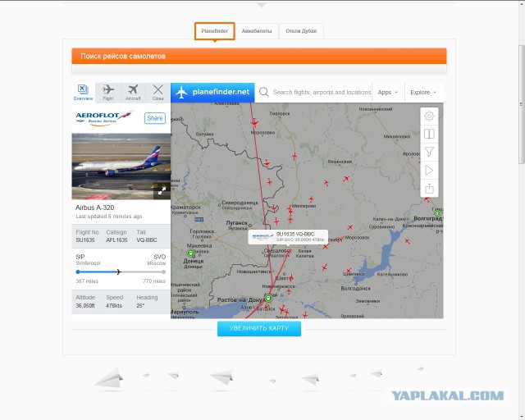Image resolution: width=525 pixels, height=420 pixels.
Task: Expand the Explore dropdown
Action: click(423, 93)
